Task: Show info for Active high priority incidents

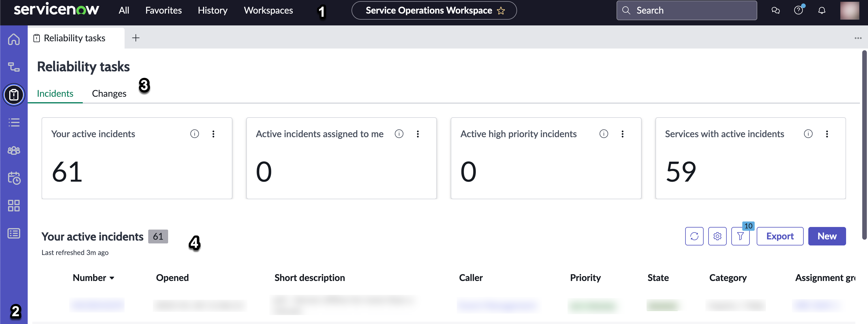Action: 604,134
